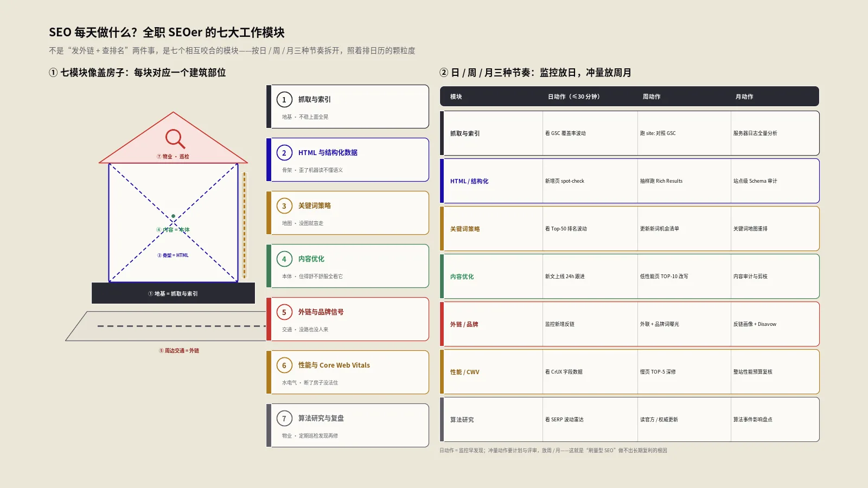Click the cell 看 CrUX 字段数据
868x488 pixels.
pos(564,372)
